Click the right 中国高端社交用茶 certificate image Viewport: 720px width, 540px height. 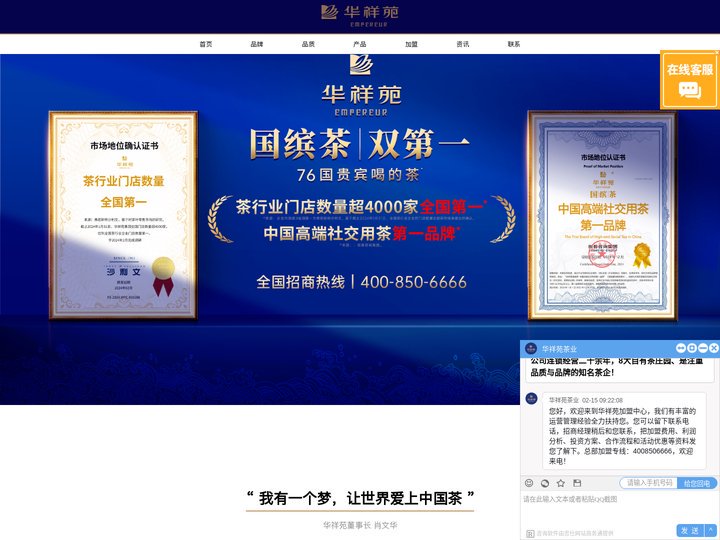pyautogui.click(x=602, y=215)
